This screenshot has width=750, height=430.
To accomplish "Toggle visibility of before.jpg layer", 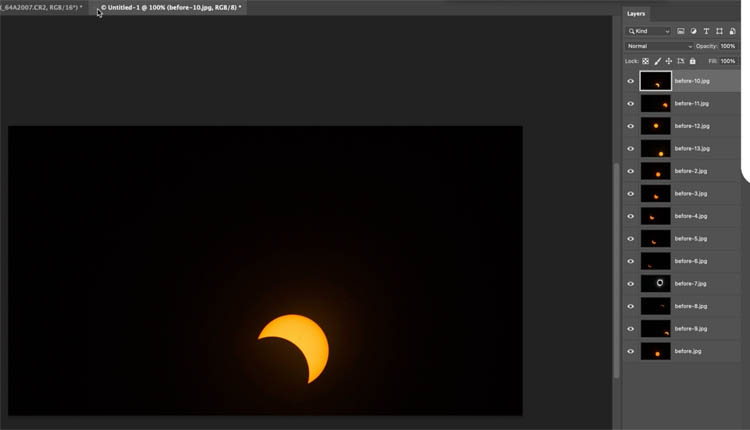I will 630,351.
